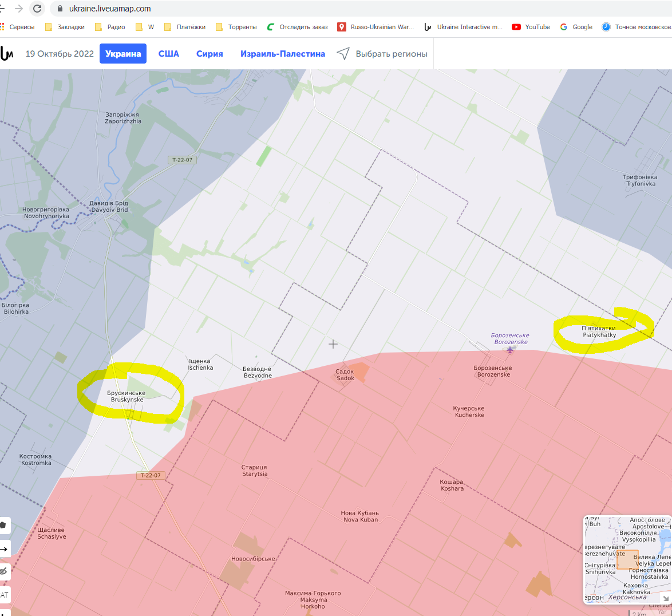Click the Liveuamap logo
The width and height of the screenshot is (672, 616).
(x=7, y=54)
